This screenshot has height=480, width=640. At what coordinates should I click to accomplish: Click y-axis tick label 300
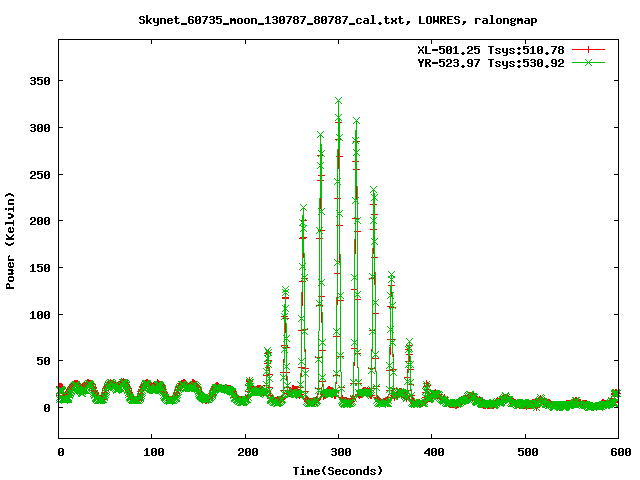pos(40,128)
